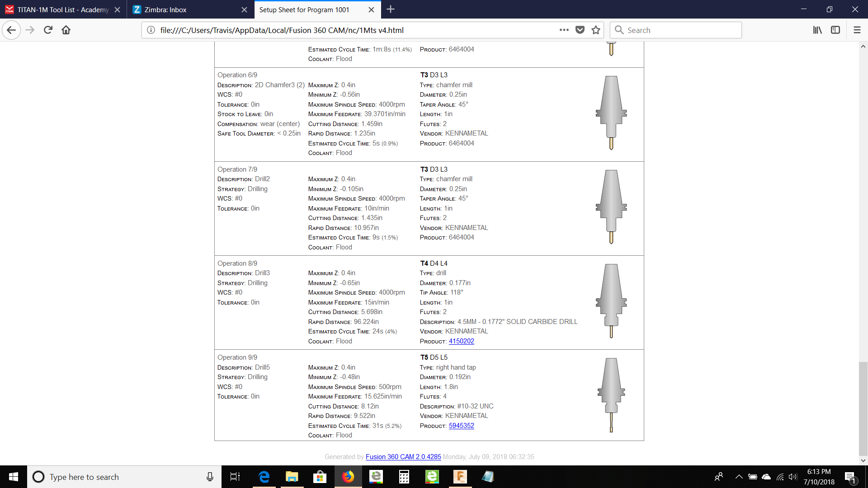
Task: Toggle Task View on the taskbar
Action: coord(235,477)
